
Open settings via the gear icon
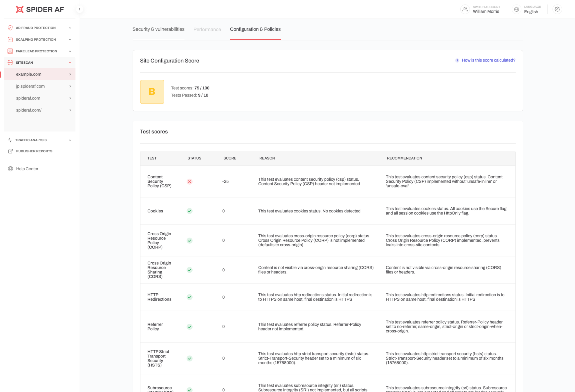[x=557, y=9]
